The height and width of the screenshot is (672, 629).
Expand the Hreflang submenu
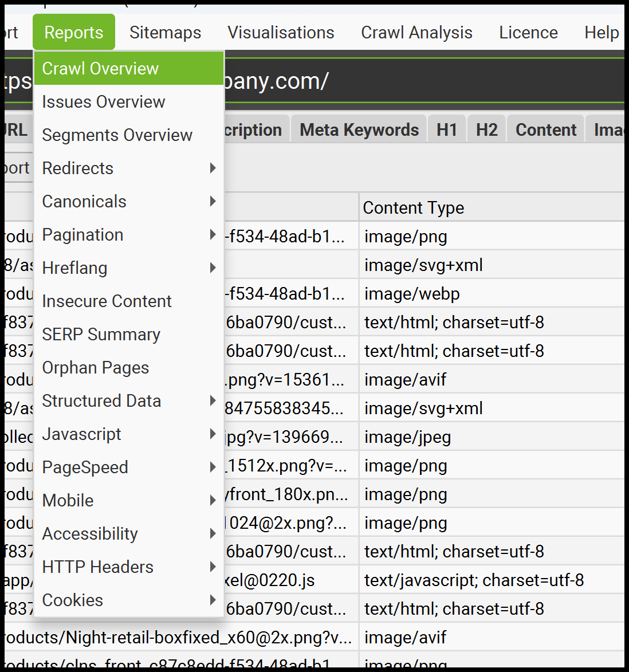tap(129, 268)
